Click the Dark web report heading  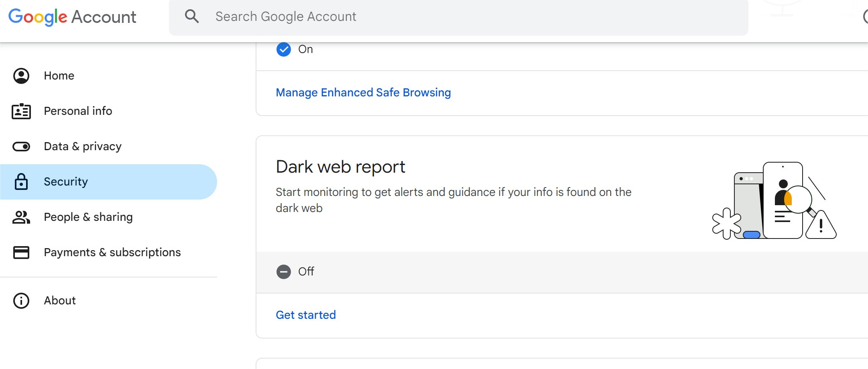[340, 167]
